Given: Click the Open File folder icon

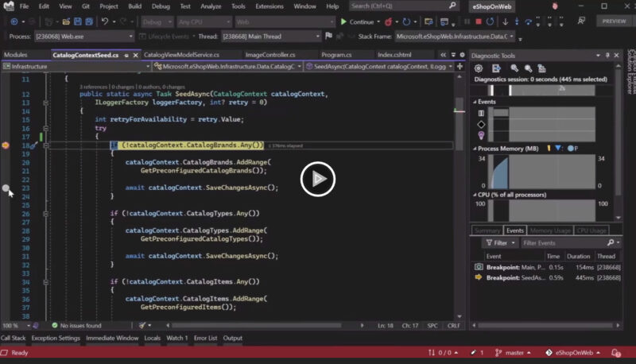Looking at the screenshot, I should tap(66, 21).
